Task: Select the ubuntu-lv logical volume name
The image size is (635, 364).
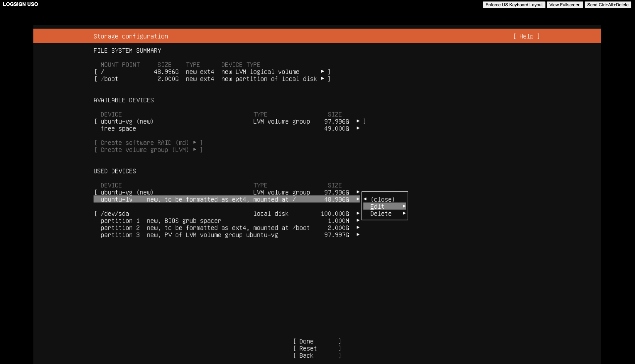Action: point(116,199)
